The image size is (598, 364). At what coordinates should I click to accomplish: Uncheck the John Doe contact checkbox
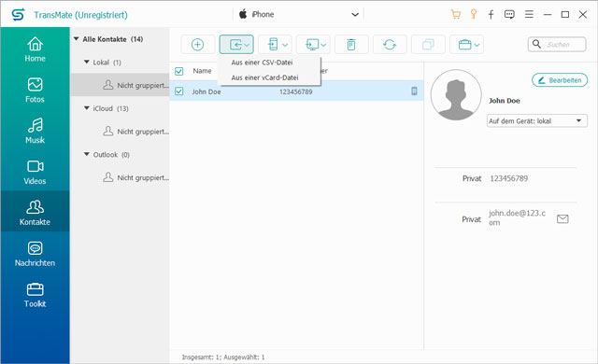point(178,91)
